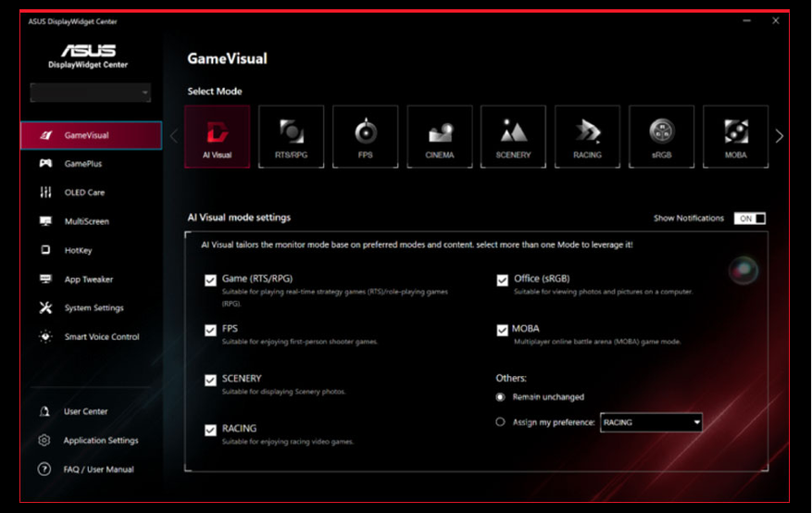Click the GameVisual sidebar icon
This screenshot has width=812, height=513.
pyautogui.click(x=46, y=135)
